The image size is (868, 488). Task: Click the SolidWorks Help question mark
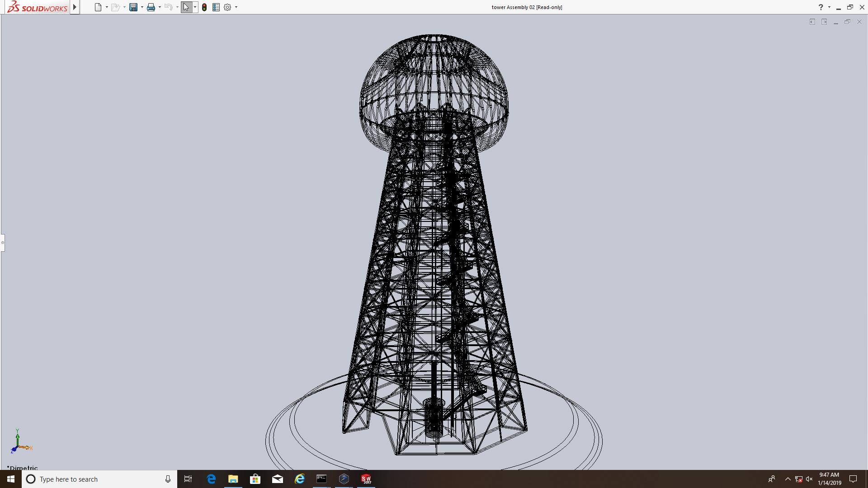(821, 7)
